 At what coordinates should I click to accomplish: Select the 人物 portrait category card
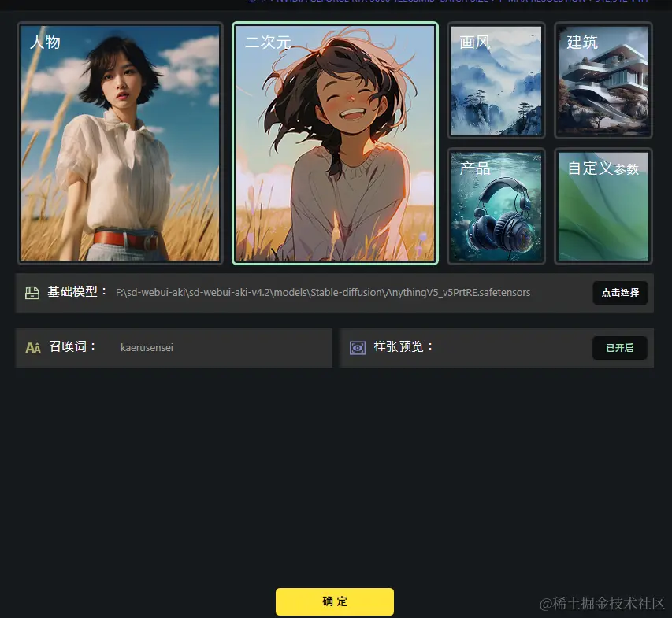[x=120, y=143]
